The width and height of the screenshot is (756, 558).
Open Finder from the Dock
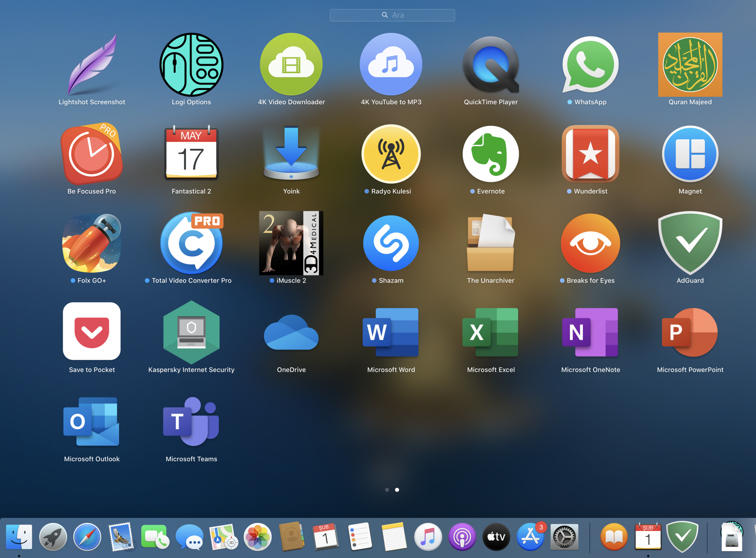(19, 537)
